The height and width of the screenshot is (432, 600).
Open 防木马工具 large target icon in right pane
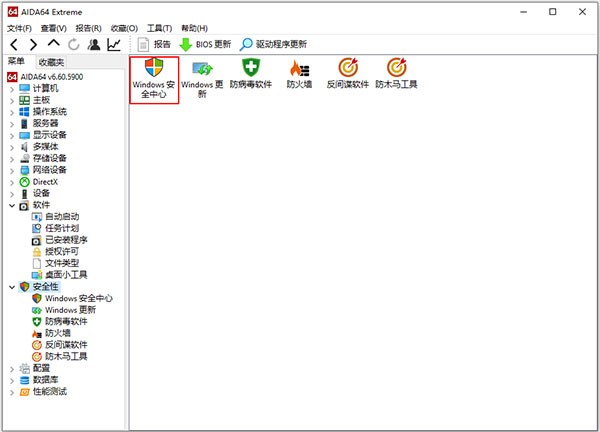(396, 73)
